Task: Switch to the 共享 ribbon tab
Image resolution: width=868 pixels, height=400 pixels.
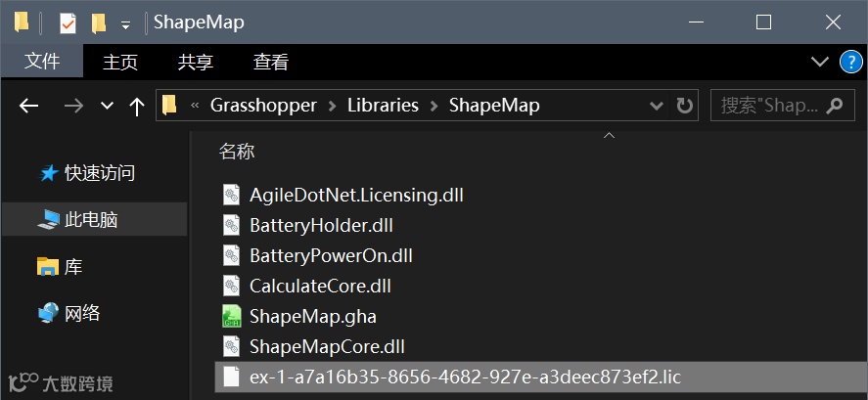Action: tap(196, 62)
